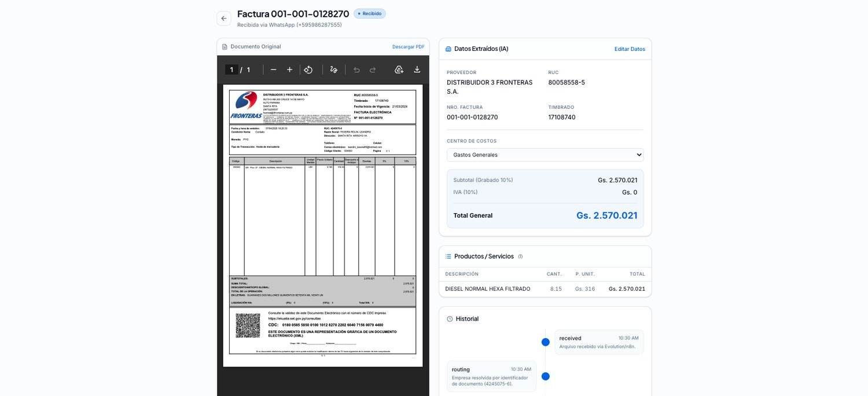Screen dimensions: 868x396
Task: Click the 'Factura 001-001-0128270' page title
Action: click(x=293, y=14)
